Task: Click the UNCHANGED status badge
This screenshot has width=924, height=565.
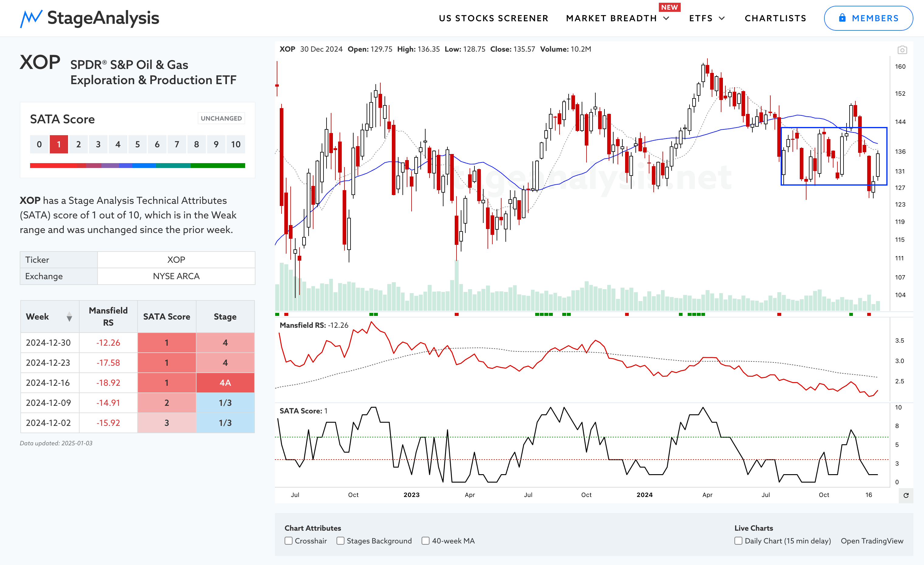Action: click(221, 118)
